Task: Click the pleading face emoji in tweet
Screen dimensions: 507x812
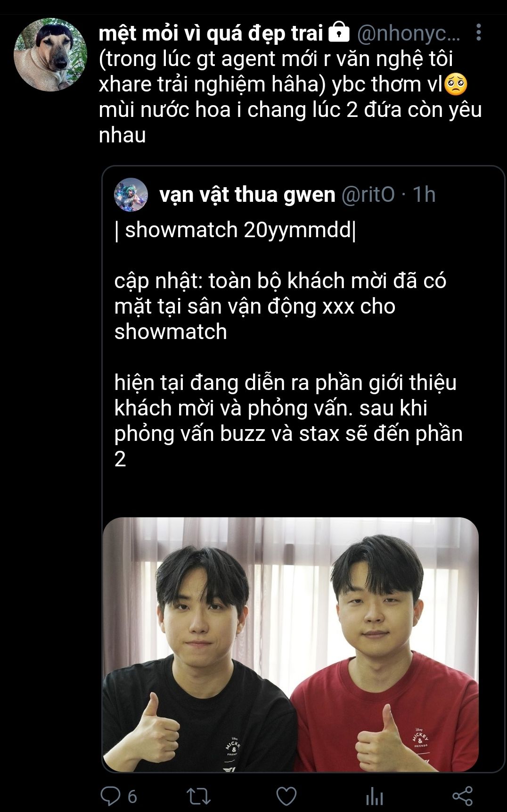Action: (456, 84)
